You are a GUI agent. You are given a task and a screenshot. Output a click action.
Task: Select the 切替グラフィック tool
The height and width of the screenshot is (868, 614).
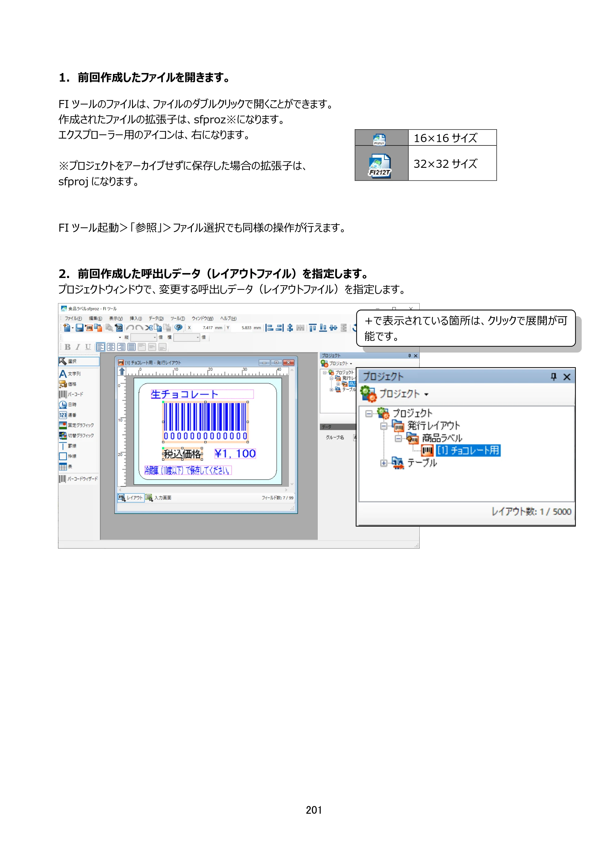point(76,435)
